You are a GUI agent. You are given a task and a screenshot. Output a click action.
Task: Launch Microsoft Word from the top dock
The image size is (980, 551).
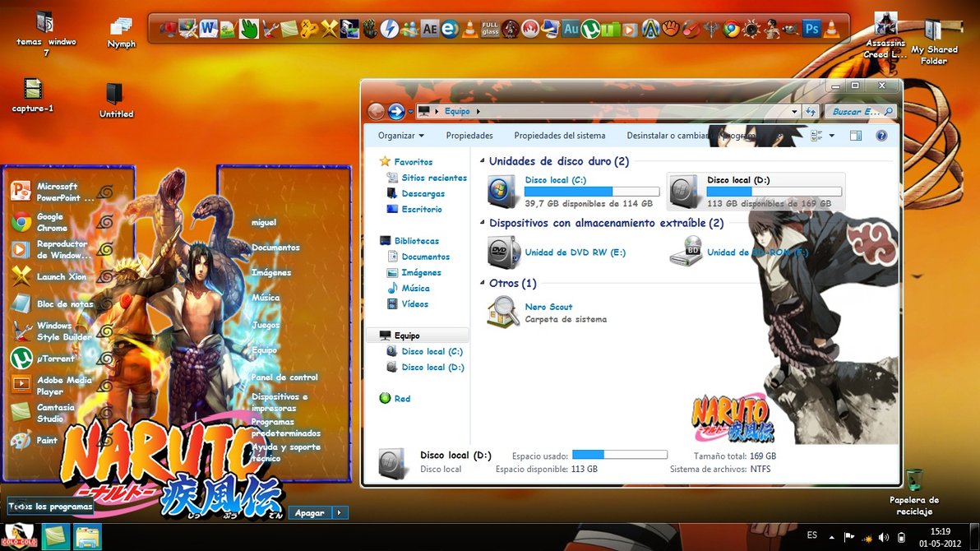pos(207,30)
